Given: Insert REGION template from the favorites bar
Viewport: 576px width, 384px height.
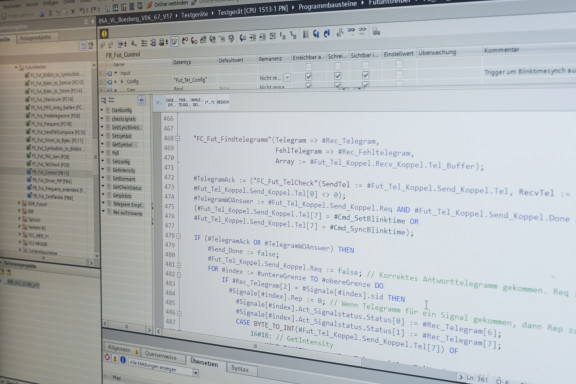Looking at the screenshot, I should pyautogui.click(x=223, y=102).
